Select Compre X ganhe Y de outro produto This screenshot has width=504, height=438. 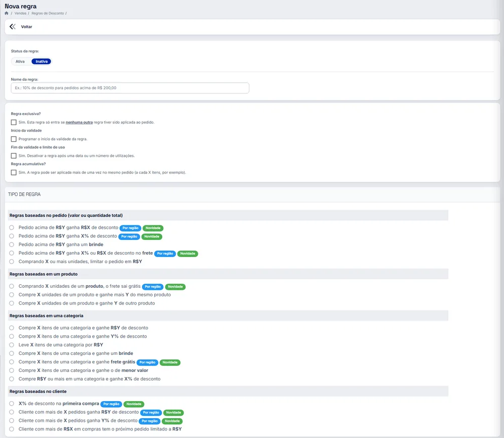(x=12, y=303)
